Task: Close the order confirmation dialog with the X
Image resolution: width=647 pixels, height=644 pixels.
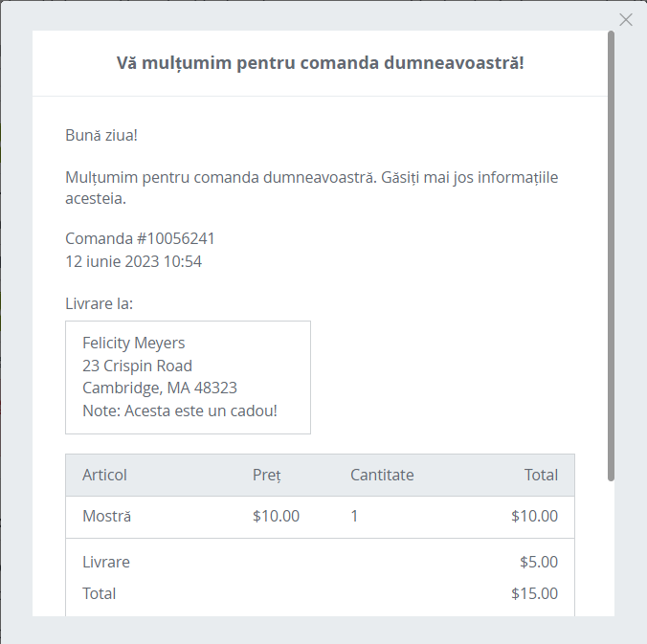Action: click(626, 20)
